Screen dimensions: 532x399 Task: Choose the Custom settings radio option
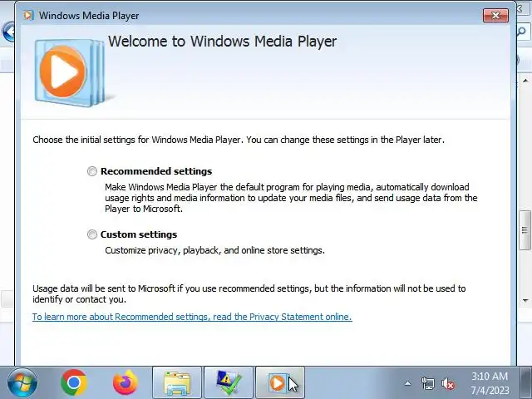pyautogui.click(x=92, y=234)
